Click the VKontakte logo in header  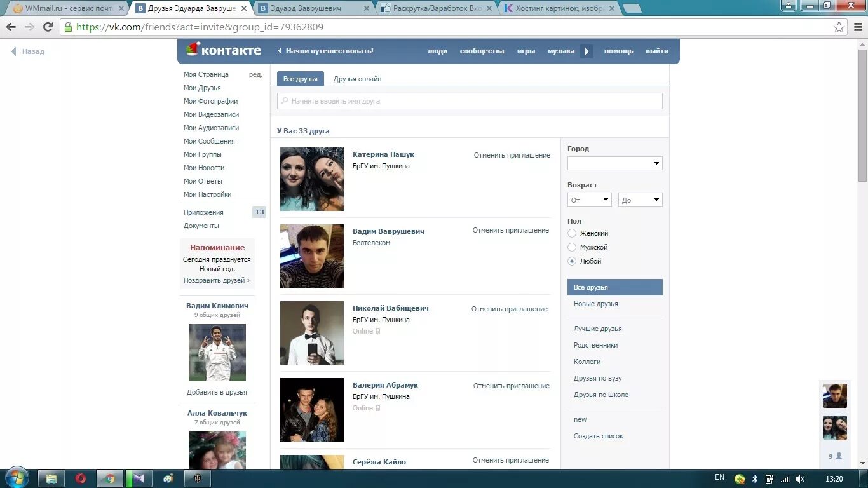click(x=223, y=50)
